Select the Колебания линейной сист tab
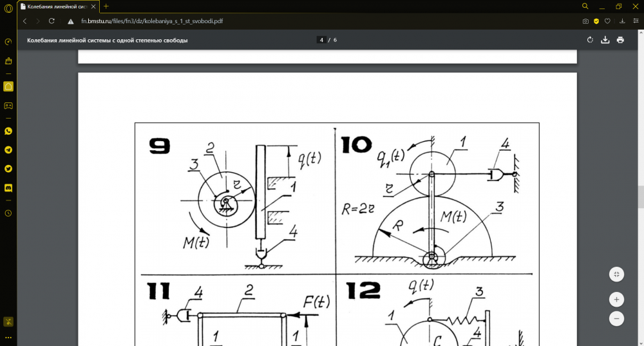Viewport: 644px width, 346px height. [x=58, y=6]
